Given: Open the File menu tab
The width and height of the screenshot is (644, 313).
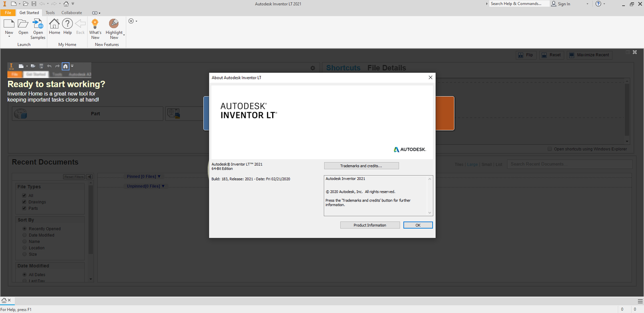Looking at the screenshot, I should point(8,13).
